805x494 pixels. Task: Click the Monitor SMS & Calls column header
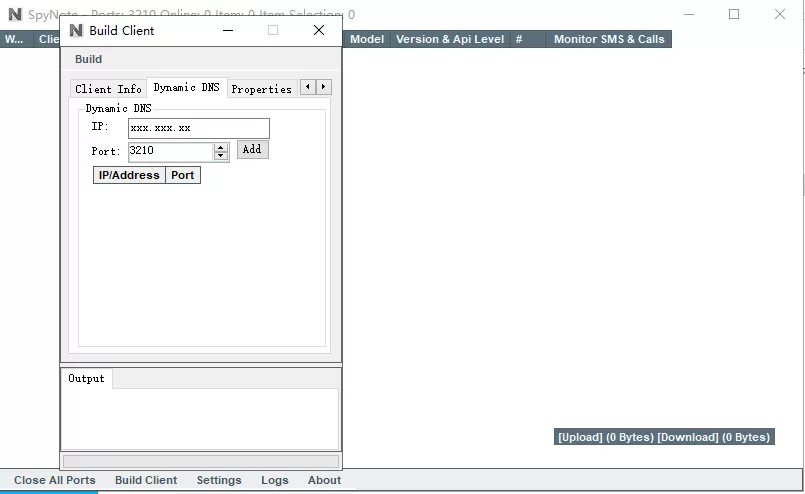coord(609,39)
